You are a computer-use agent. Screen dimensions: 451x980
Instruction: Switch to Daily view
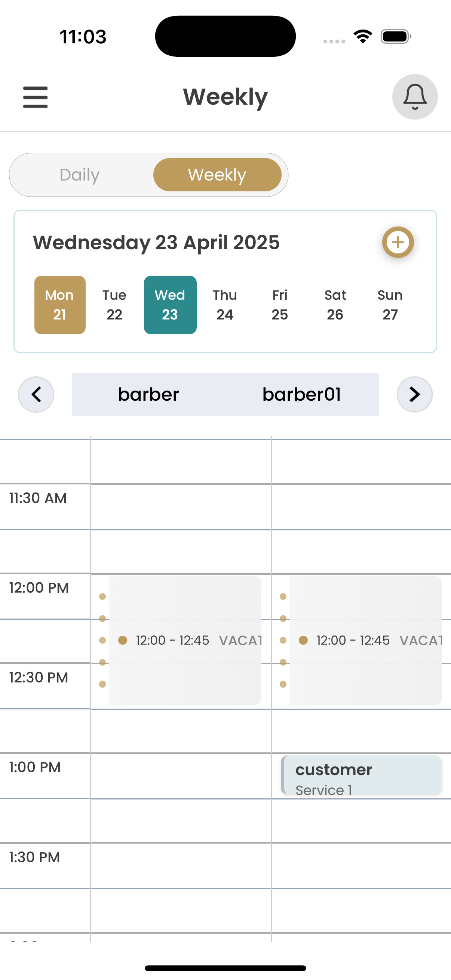(x=80, y=175)
